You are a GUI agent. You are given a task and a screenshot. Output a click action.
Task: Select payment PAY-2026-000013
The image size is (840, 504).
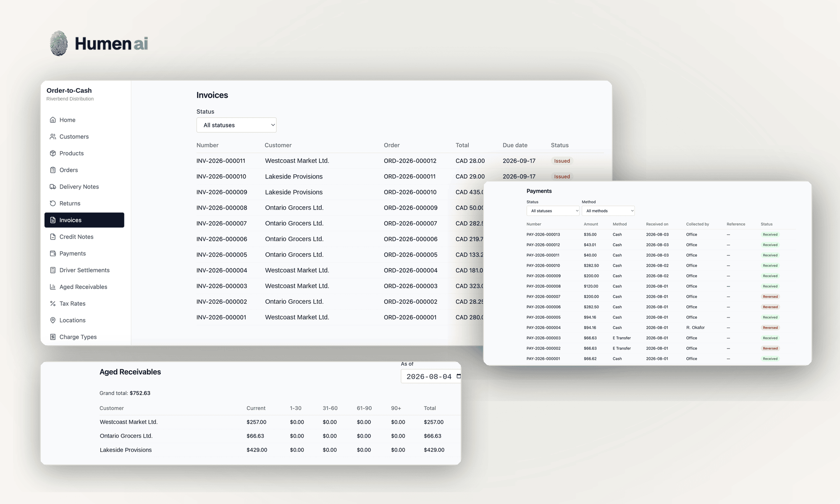click(x=543, y=235)
